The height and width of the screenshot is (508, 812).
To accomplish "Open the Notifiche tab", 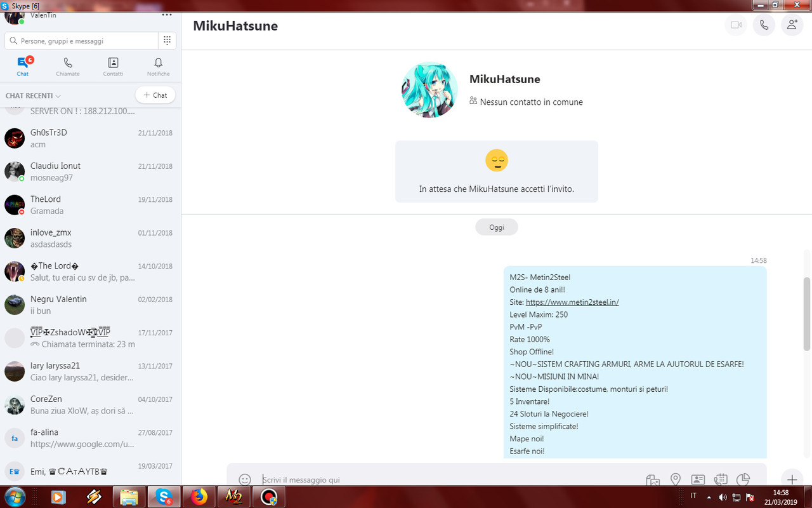I will click(159, 66).
